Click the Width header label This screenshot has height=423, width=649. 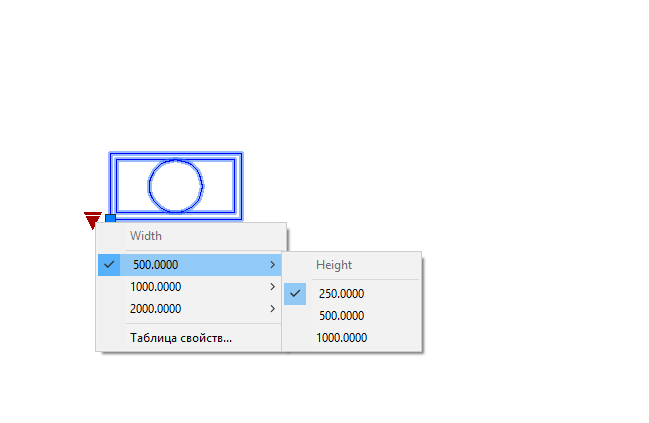146,236
